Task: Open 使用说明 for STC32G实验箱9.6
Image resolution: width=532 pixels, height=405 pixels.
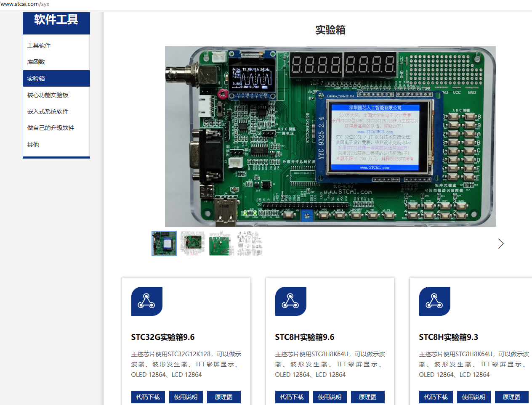Action: 186,397
